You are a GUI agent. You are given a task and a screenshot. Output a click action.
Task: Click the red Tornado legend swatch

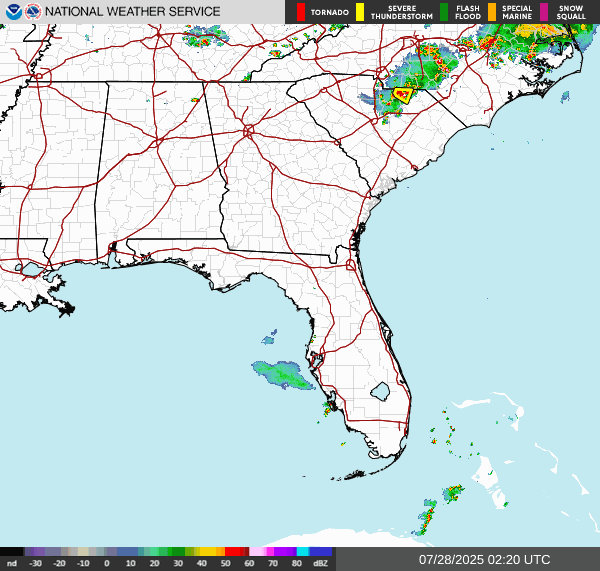[x=301, y=12]
